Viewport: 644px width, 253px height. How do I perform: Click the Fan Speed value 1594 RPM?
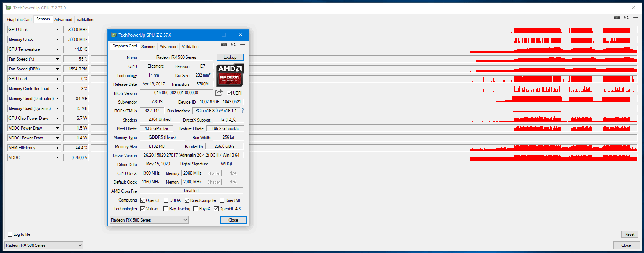(76, 69)
